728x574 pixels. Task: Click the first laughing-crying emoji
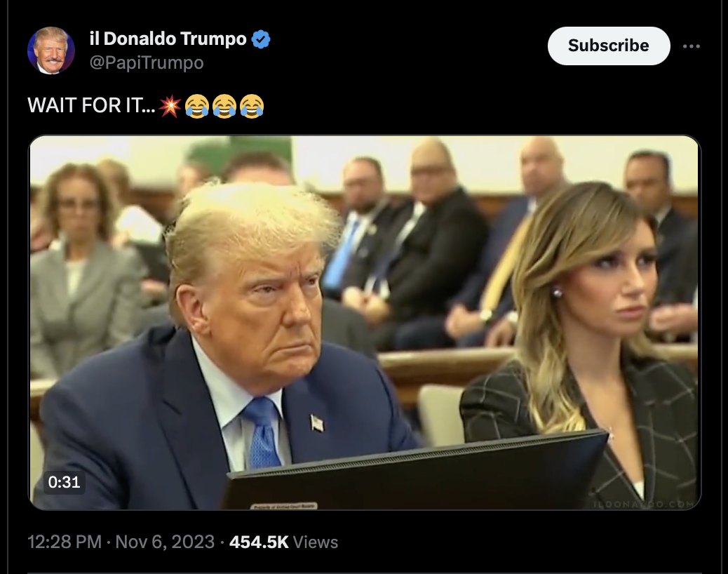click(197, 106)
